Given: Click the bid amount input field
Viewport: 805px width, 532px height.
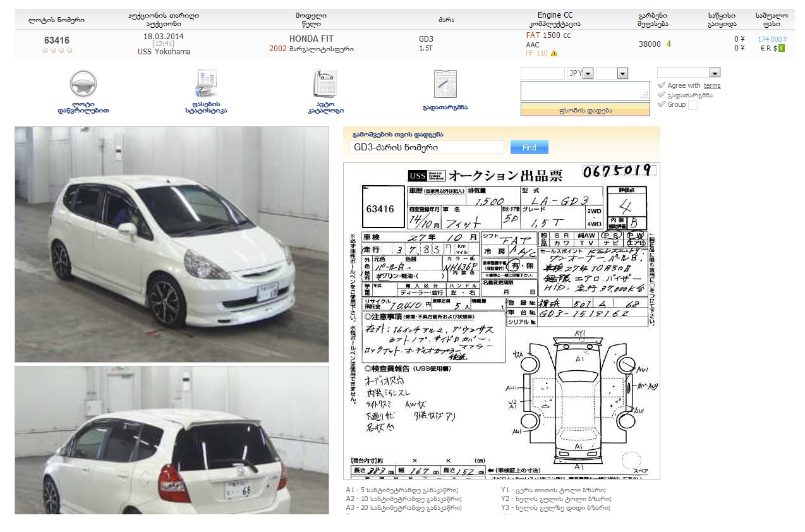Looking at the screenshot, I should click(543, 73).
